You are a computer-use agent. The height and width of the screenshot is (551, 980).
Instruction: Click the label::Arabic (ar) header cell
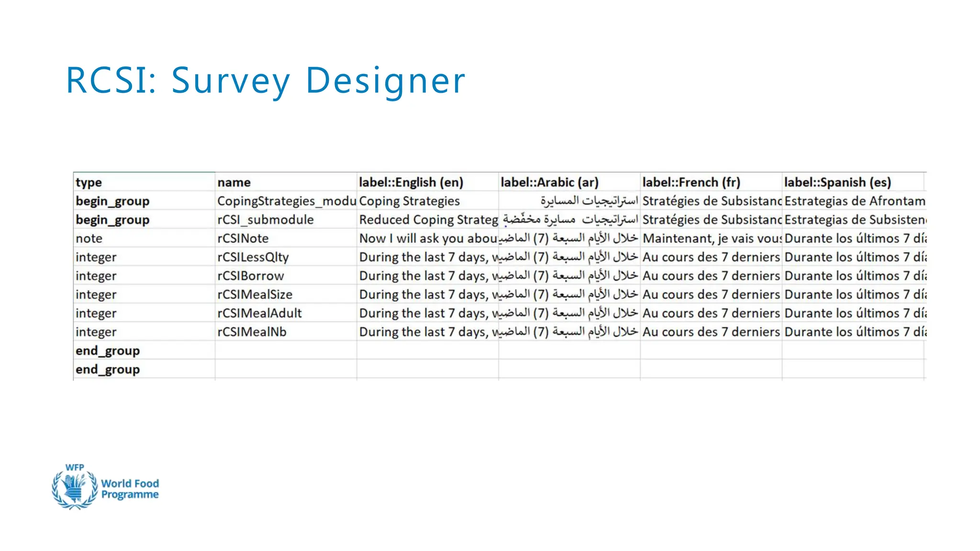pyautogui.click(x=568, y=182)
